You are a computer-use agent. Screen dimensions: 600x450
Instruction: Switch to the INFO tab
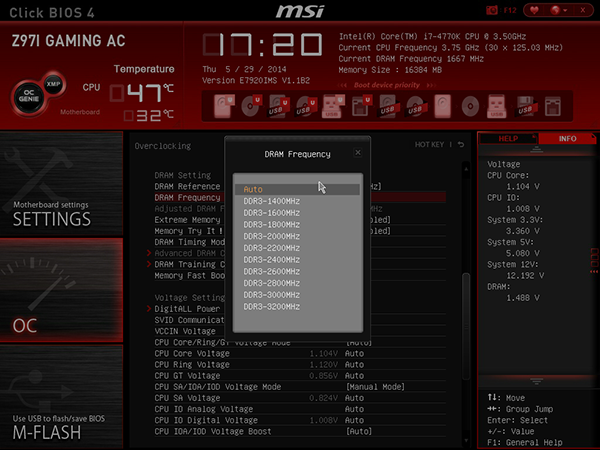(x=567, y=139)
